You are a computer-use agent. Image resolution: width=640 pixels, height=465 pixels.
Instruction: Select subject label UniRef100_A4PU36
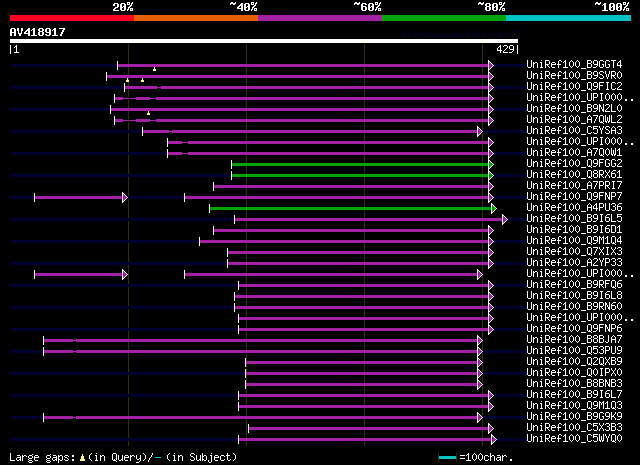tap(574, 208)
